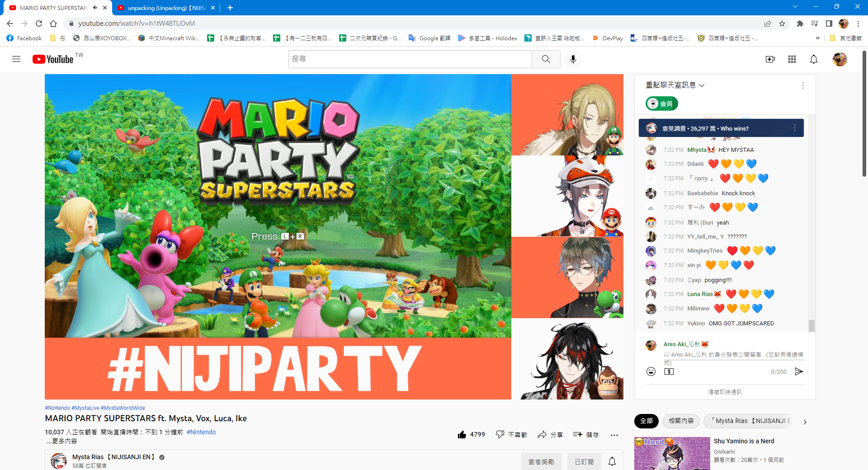Switch to the unpacking NIJISANJI tab
Screen dimensions: 868x470
(x=166, y=8)
